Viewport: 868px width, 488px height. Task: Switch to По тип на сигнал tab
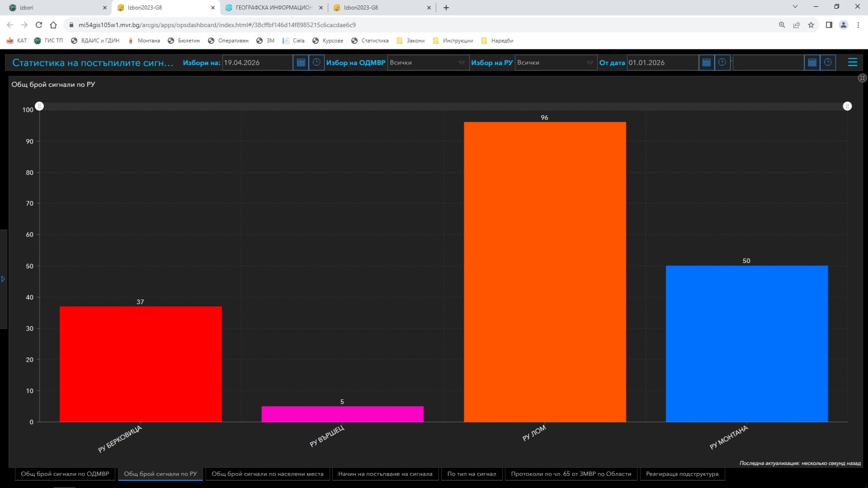(472, 474)
